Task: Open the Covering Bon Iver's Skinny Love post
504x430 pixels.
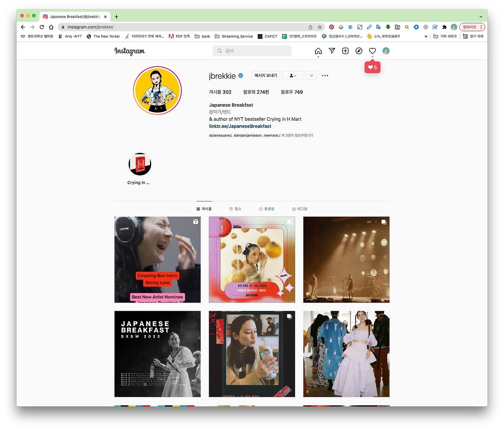Action: (157, 260)
